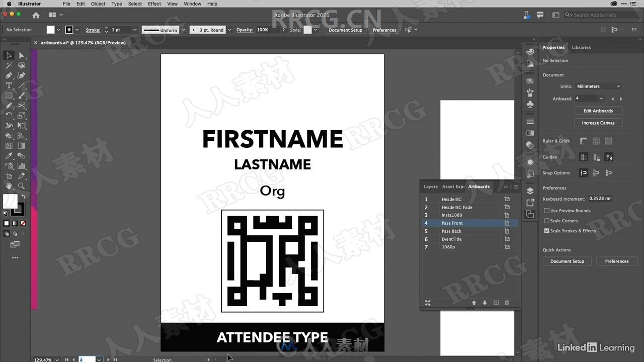Viewport: 644px width, 362px height.
Task: Select the Rotate tool
Action: 9,116
